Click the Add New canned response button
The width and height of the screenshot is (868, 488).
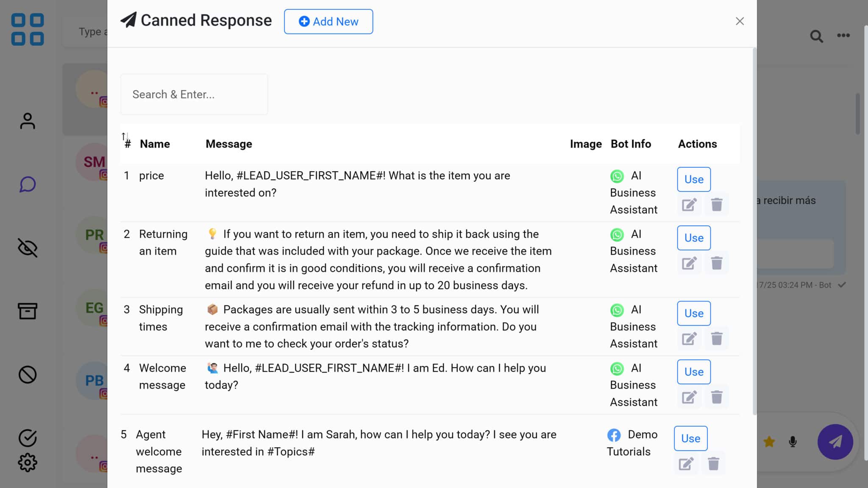328,22
